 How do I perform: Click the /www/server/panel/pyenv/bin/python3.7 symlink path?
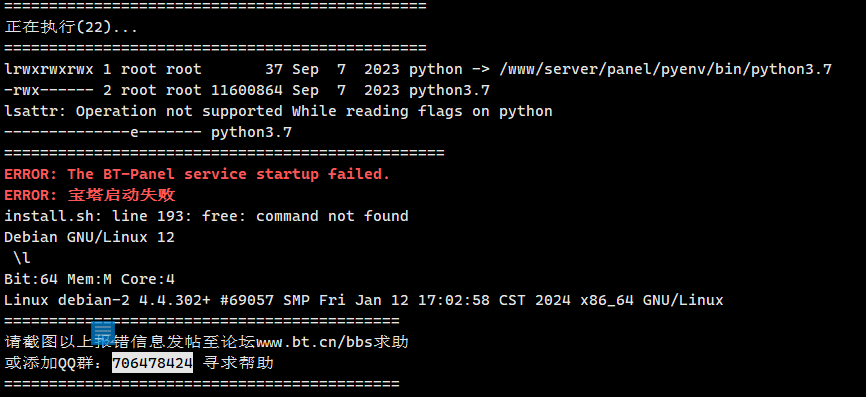coord(666,69)
